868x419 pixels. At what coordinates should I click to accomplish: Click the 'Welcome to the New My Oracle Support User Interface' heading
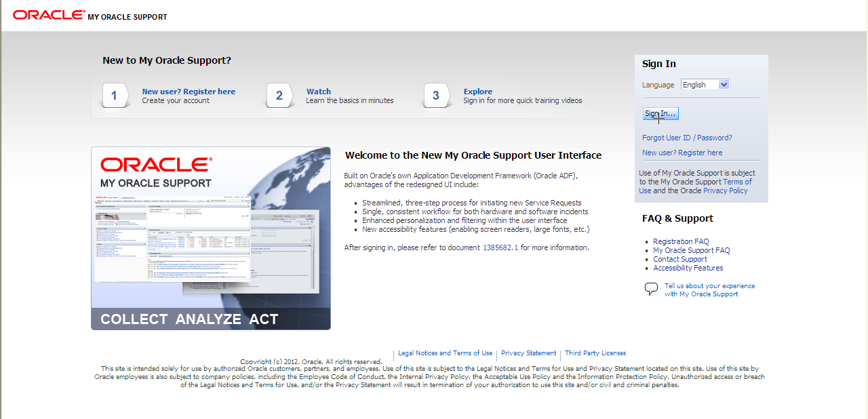point(473,155)
